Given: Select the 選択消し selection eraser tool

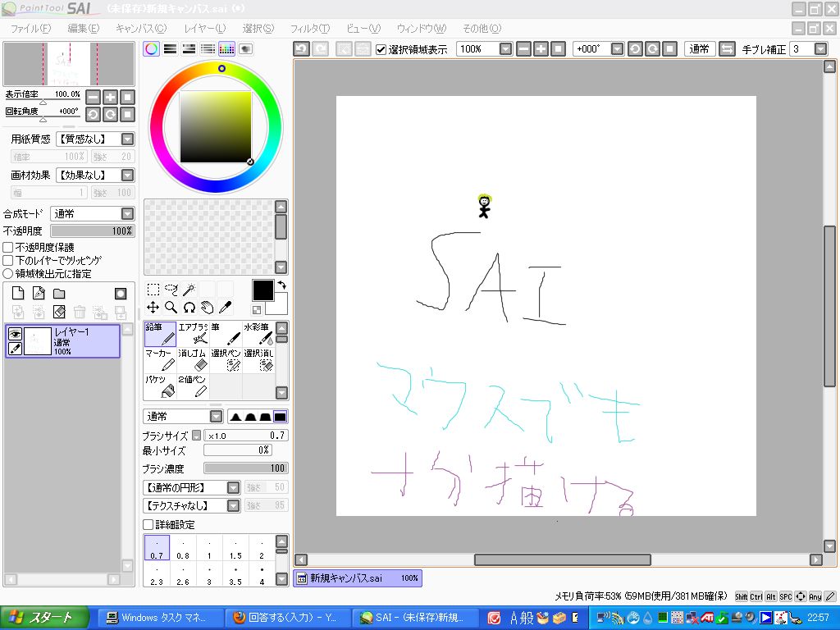Looking at the screenshot, I should click(x=258, y=360).
